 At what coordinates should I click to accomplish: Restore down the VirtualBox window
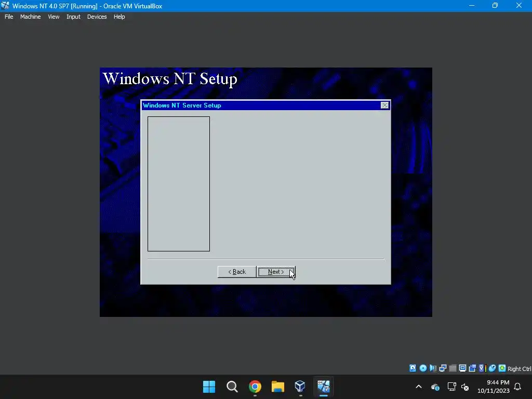[495, 6]
